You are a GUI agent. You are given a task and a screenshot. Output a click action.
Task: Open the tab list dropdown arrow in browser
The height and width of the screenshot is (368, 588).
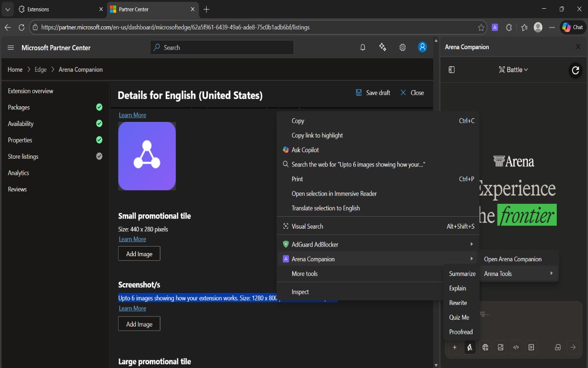[7, 9]
